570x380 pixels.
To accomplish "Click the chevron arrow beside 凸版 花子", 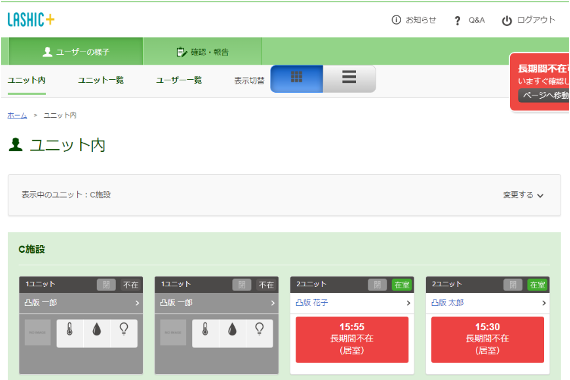I will pyautogui.click(x=408, y=303).
